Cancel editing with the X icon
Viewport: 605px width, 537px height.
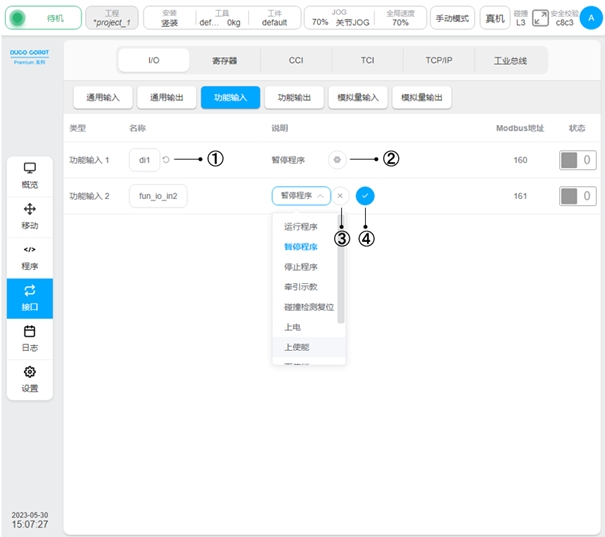[340, 196]
